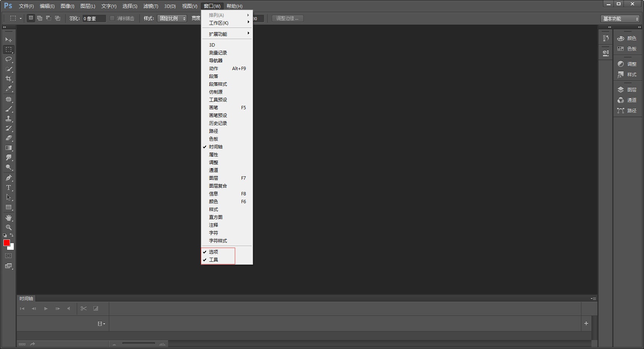Select the Horizontal Type tool
644x349 pixels.
coord(9,188)
